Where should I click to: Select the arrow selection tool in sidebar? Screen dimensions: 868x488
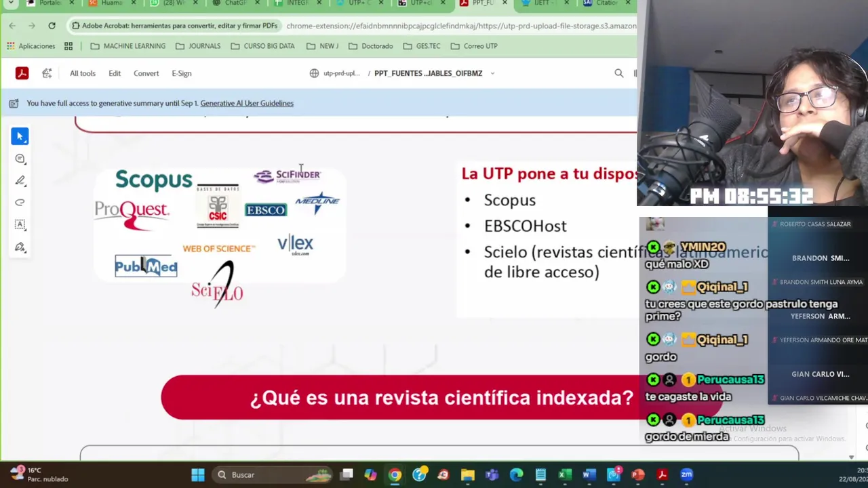pos(20,137)
